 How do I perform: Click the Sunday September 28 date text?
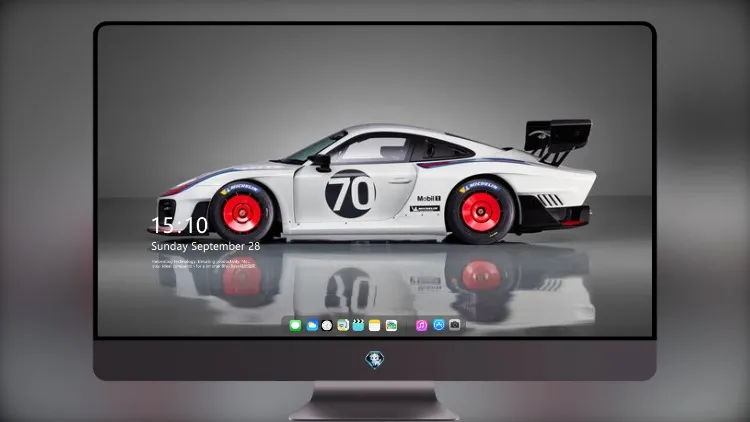[x=206, y=246]
